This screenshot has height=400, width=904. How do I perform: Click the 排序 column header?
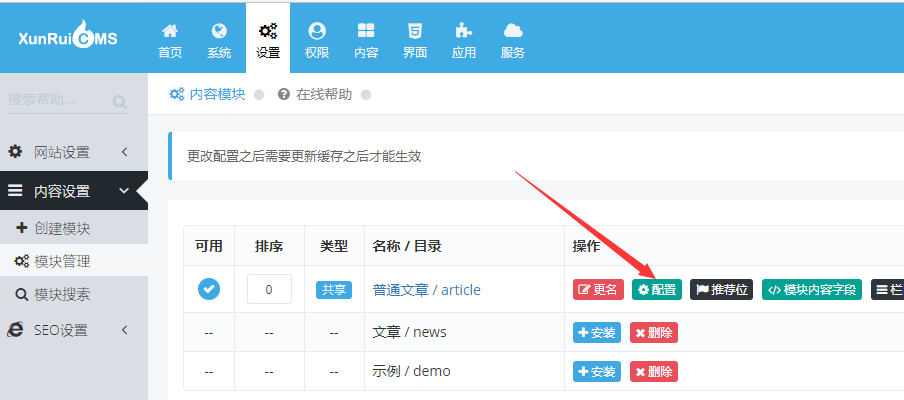[269, 246]
